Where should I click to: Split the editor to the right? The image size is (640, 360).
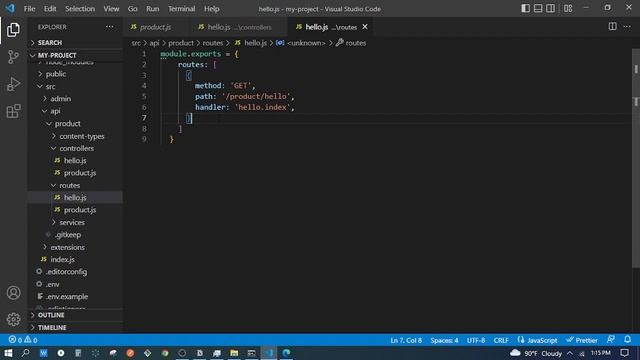612,27
